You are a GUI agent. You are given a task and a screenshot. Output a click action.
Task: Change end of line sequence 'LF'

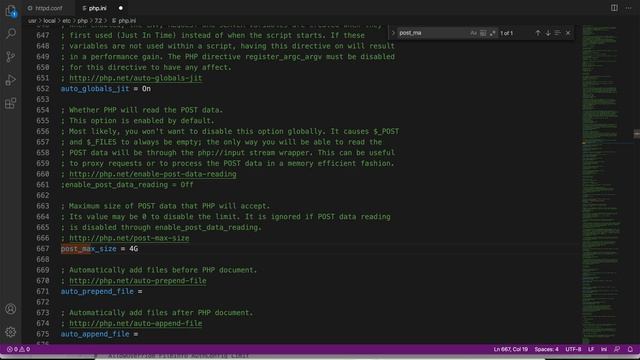click(591, 349)
